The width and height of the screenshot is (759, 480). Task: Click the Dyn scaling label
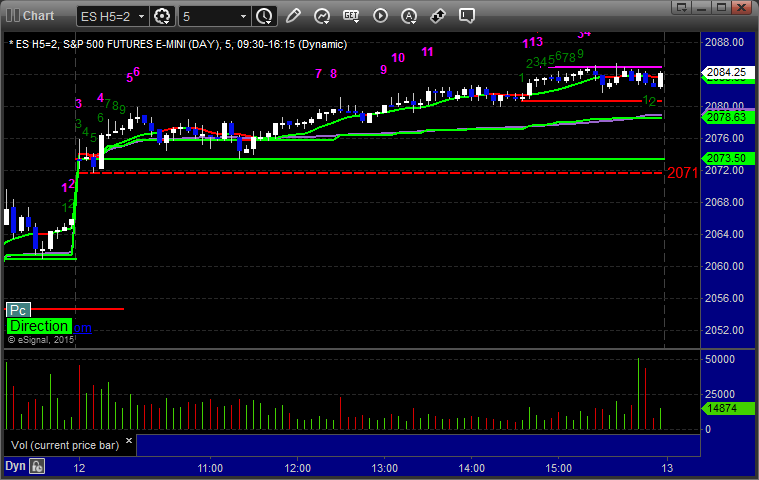(15, 466)
